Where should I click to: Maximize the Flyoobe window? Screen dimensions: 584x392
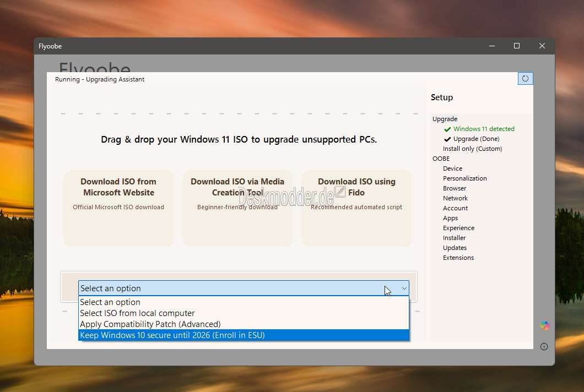(517, 46)
